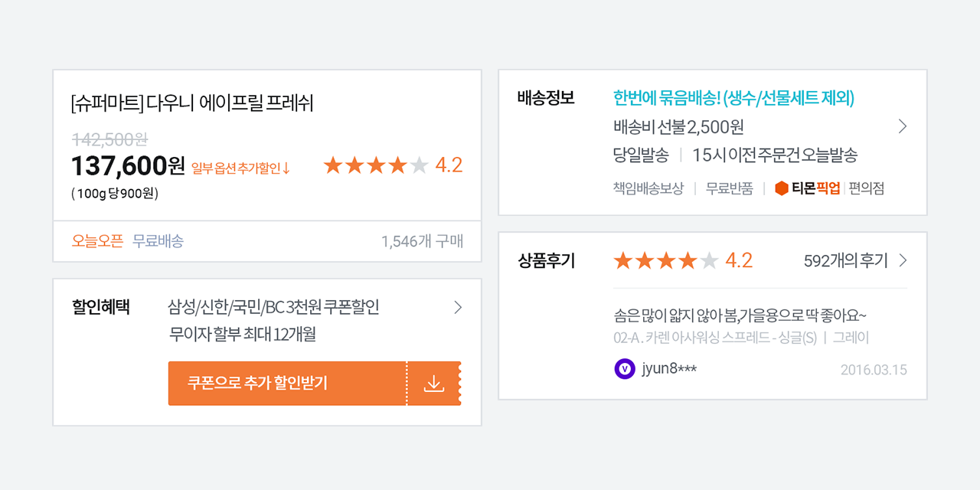Click the gray fifth star in the price rating
This screenshot has height=490, width=980.
coord(418,164)
